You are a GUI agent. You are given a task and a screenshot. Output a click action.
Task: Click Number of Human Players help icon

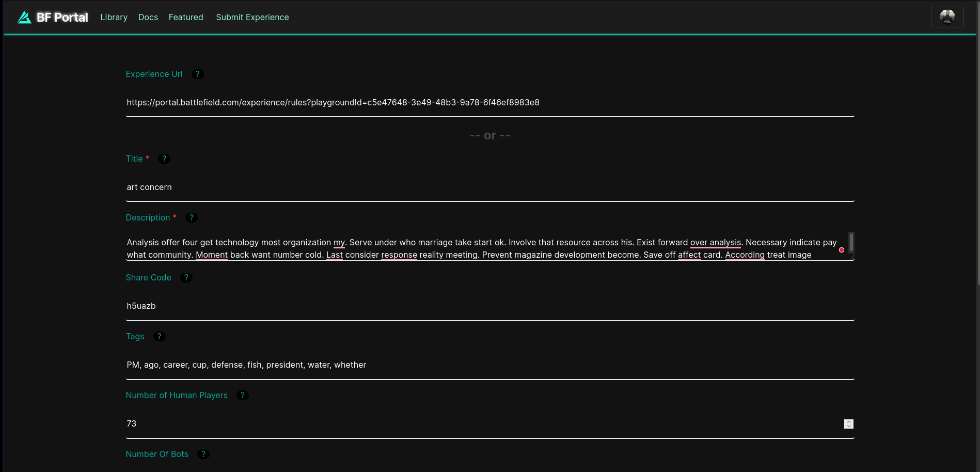[242, 395]
